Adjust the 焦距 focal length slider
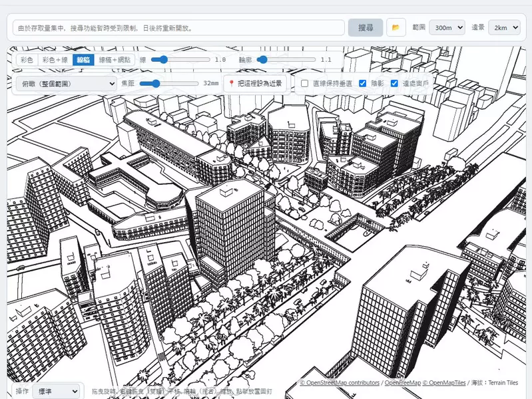532x399 pixels. point(169,83)
